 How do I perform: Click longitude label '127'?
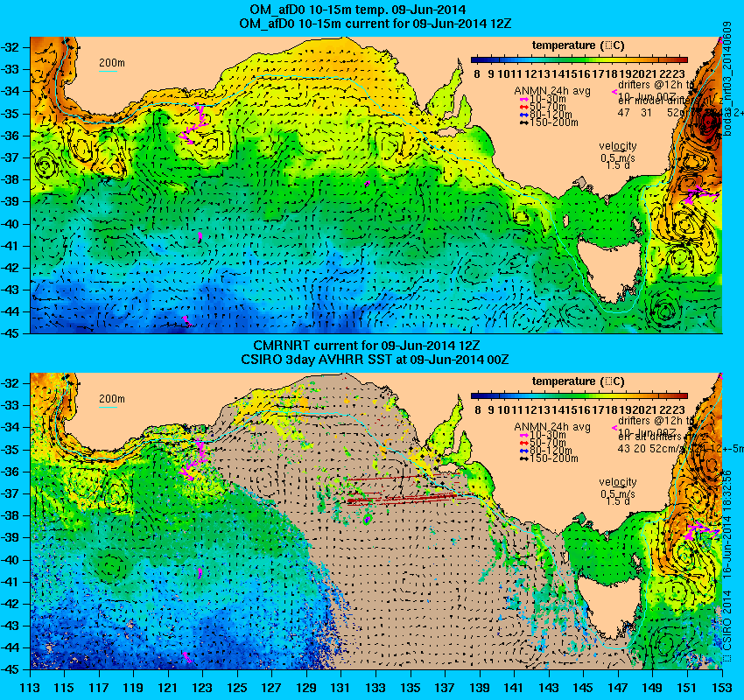point(272,687)
